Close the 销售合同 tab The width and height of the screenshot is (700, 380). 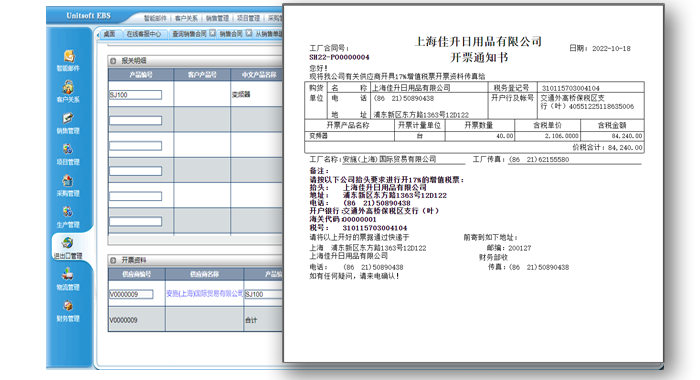pos(249,33)
